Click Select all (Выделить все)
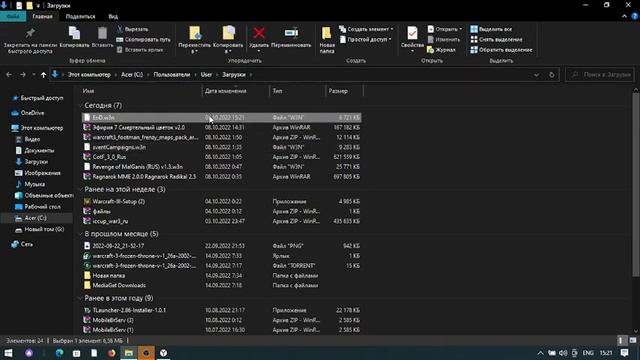This screenshot has width=640, height=360. click(491, 29)
